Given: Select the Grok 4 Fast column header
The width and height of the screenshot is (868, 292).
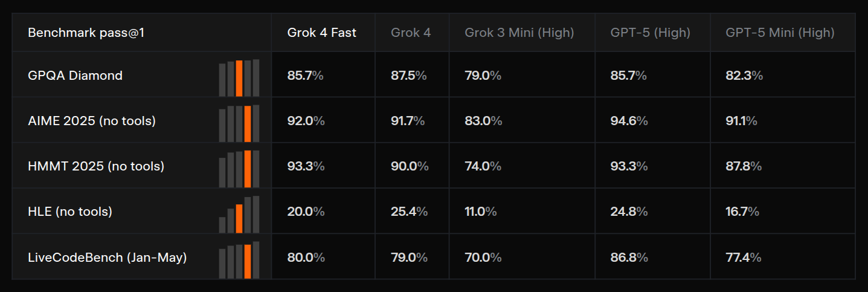Looking at the screenshot, I should [322, 33].
